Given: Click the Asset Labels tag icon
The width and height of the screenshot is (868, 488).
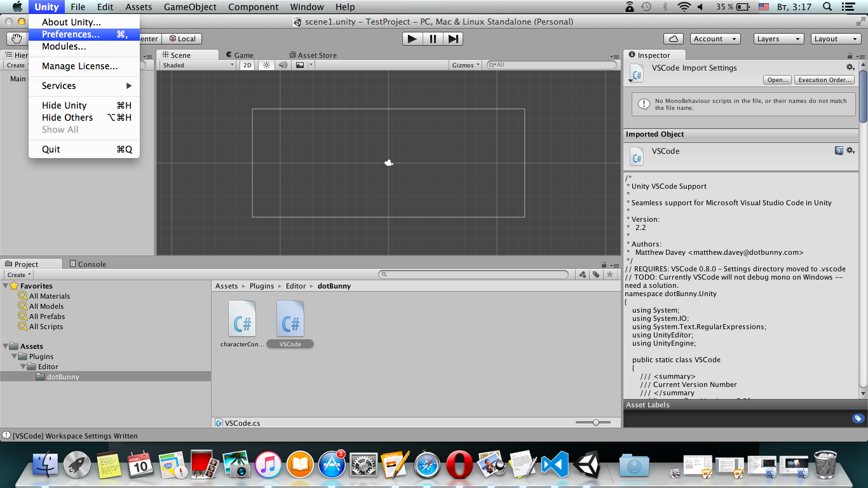Looking at the screenshot, I should pyautogui.click(x=858, y=418).
